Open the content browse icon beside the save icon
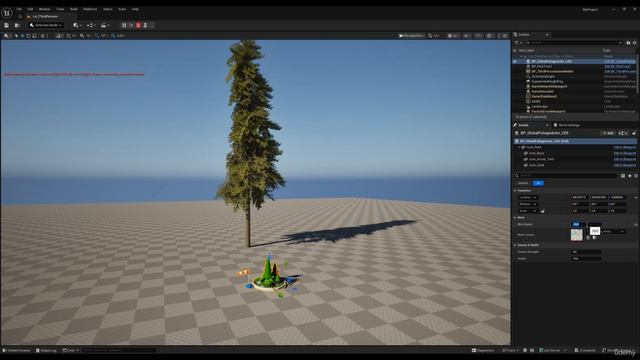Viewport: 640px width, 360px height. [x=17, y=25]
